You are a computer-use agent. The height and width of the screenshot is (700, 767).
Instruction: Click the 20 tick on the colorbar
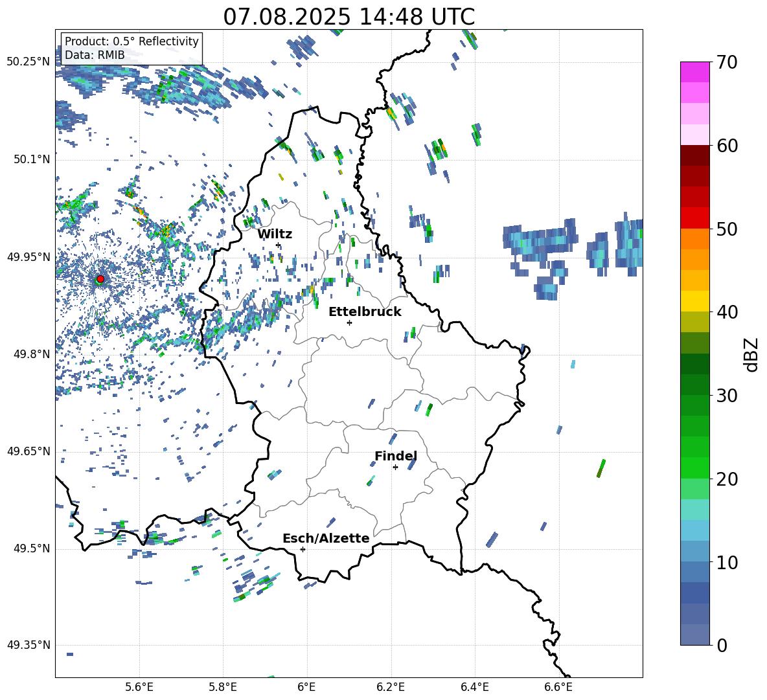click(x=727, y=479)
